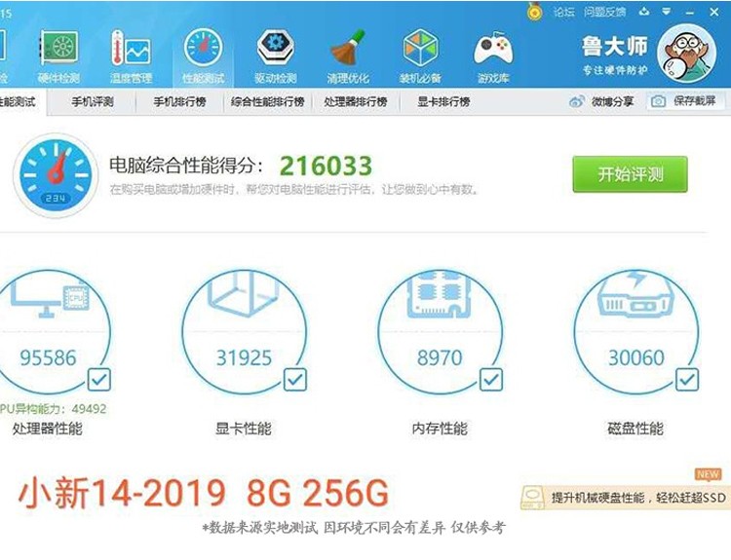Open the 论坛 forum link

564,12
